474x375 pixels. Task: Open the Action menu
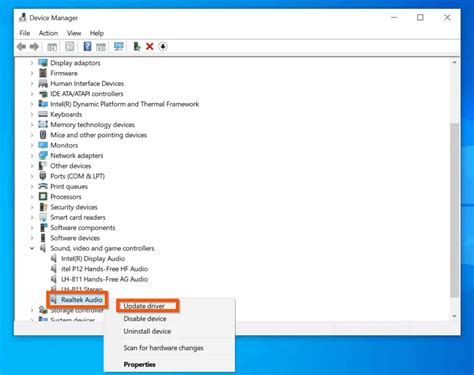48,33
